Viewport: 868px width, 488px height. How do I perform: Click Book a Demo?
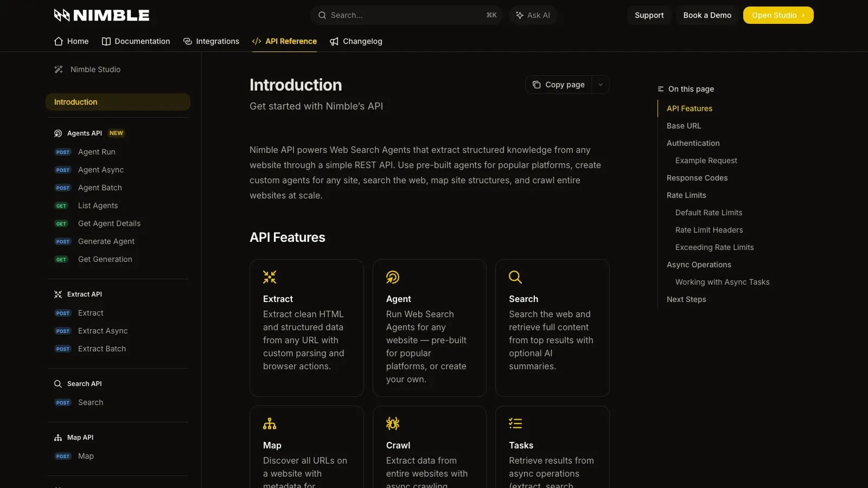point(707,15)
